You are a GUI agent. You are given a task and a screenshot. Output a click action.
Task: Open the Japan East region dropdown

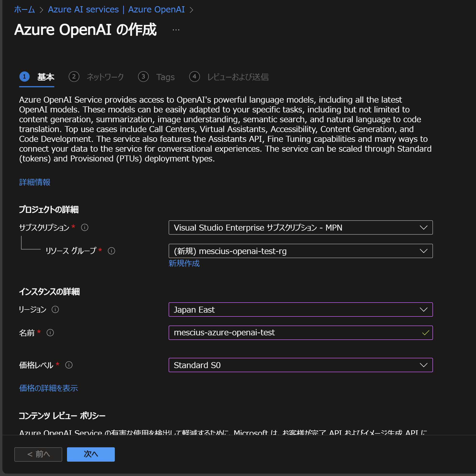(x=301, y=310)
